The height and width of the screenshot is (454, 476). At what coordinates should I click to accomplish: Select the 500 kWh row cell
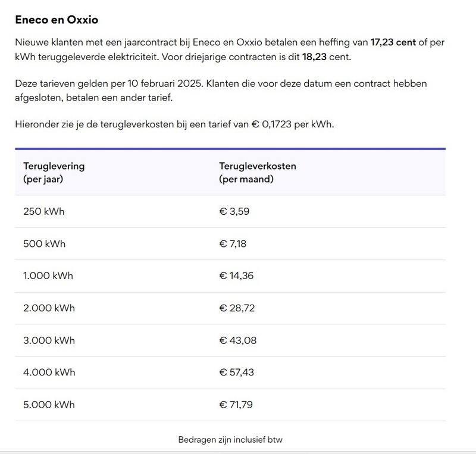[44, 244]
